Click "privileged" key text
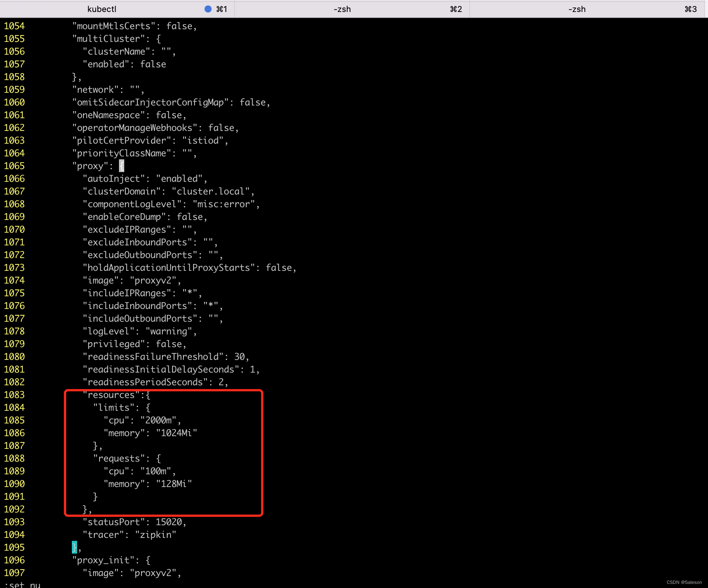708x588 pixels. (114, 344)
